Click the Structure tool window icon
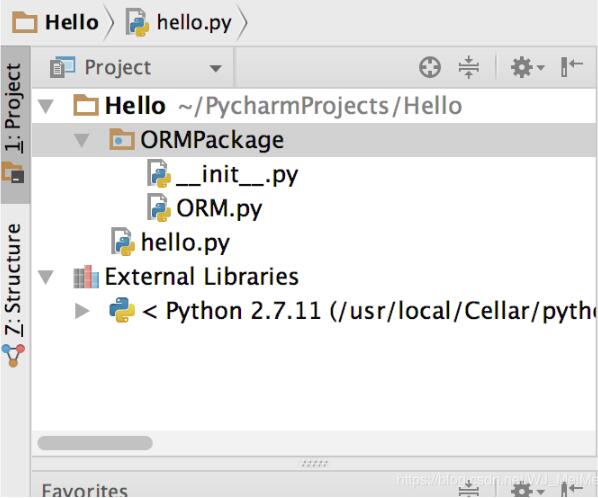Viewport: 598px width, 498px height. point(13,355)
